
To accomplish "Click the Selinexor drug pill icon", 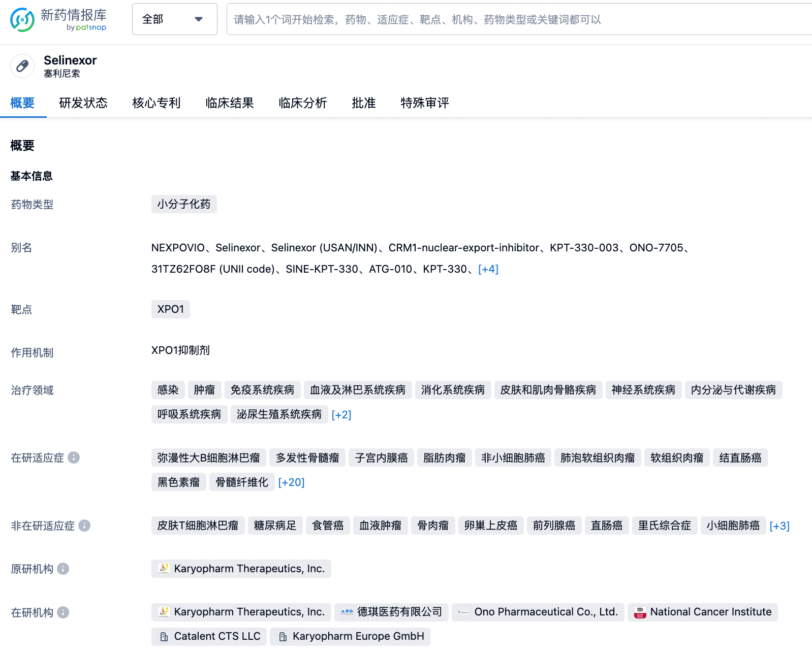I will pos(22,66).
